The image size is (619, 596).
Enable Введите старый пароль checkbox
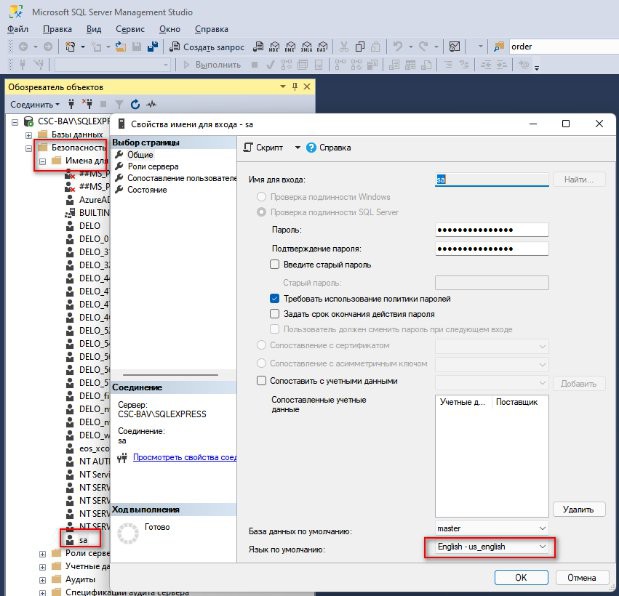tap(276, 264)
